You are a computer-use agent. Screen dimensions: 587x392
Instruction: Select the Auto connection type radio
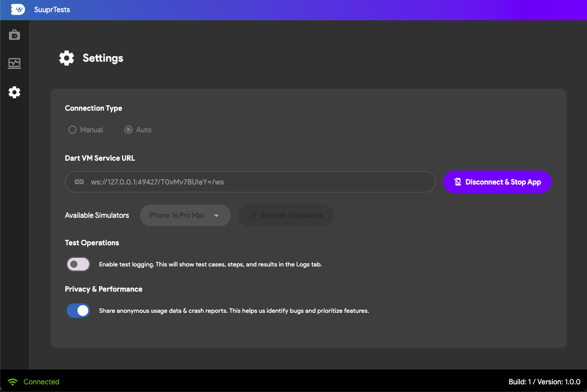[x=128, y=130]
